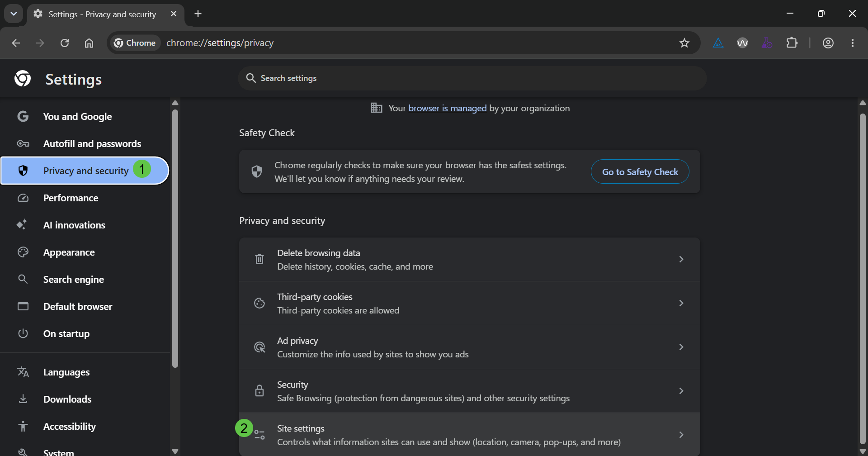The height and width of the screenshot is (456, 868).
Task: Open the tab search dropdown arrow
Action: click(14, 14)
